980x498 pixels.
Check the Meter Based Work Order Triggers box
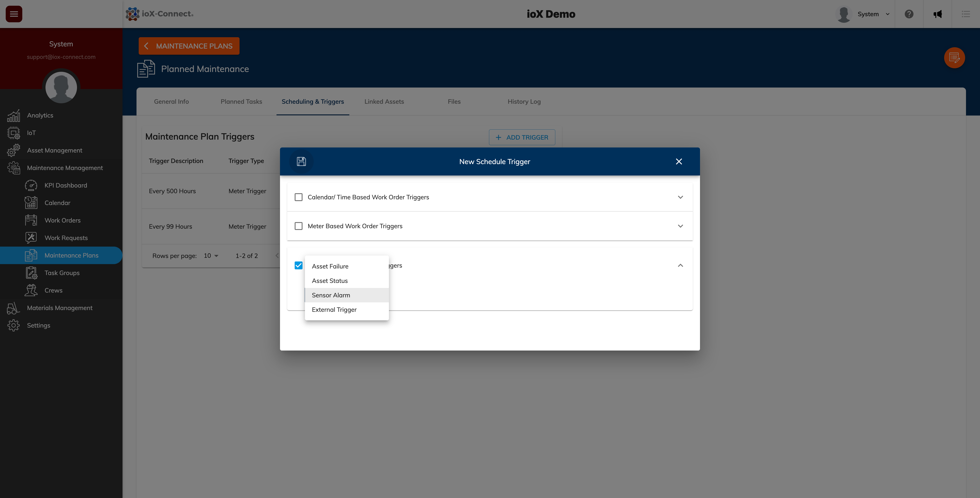298,226
